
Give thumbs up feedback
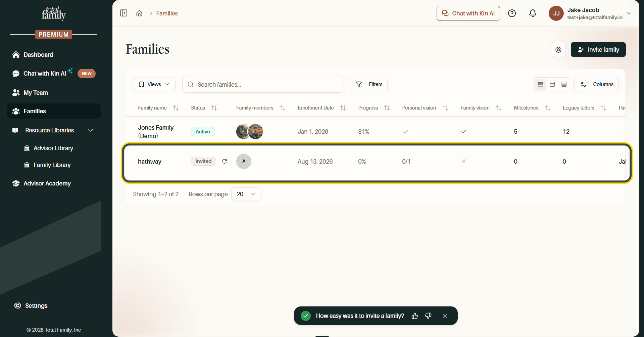click(415, 316)
